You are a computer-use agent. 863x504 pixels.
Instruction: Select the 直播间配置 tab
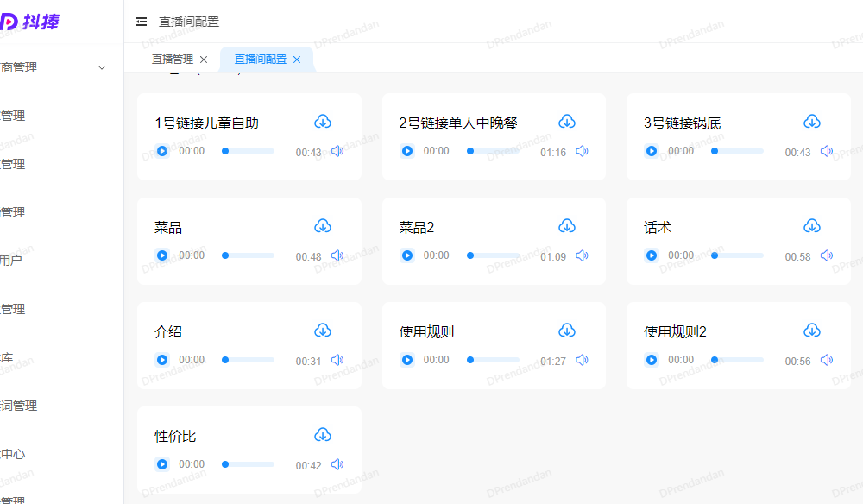pos(260,60)
